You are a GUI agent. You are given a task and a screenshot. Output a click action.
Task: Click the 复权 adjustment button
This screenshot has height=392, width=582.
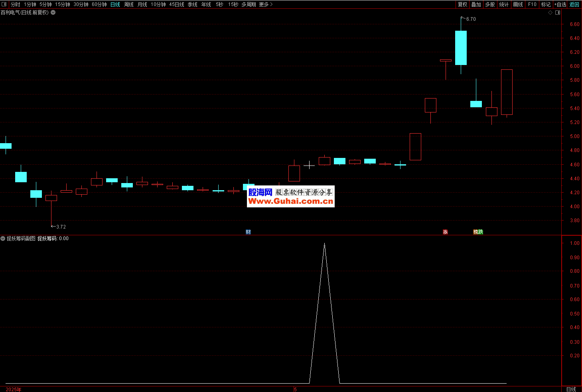[462, 4]
